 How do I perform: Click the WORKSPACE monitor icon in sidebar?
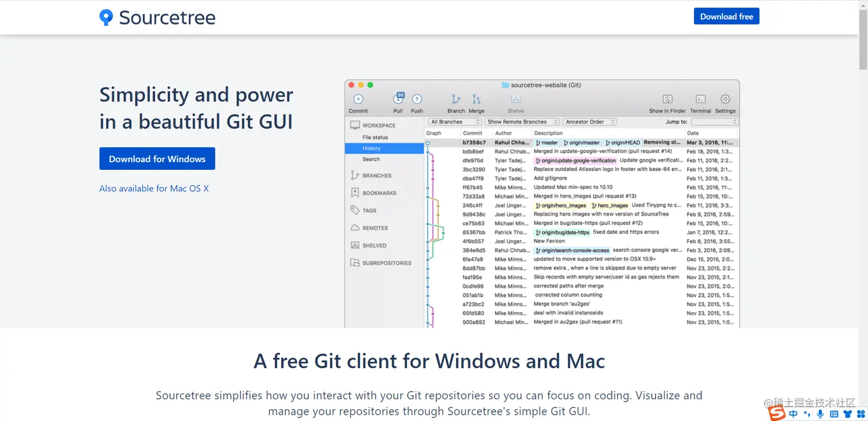(355, 125)
